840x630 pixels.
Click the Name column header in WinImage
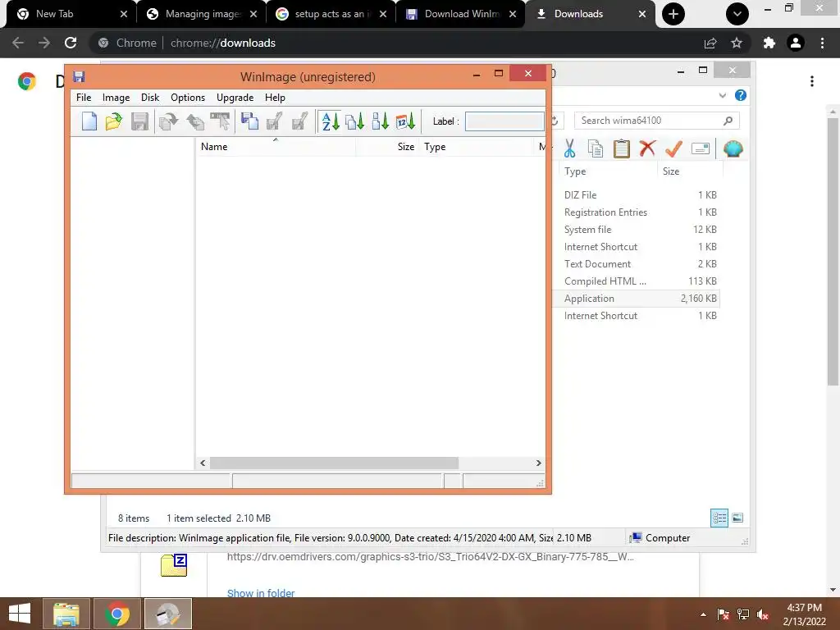click(276, 147)
